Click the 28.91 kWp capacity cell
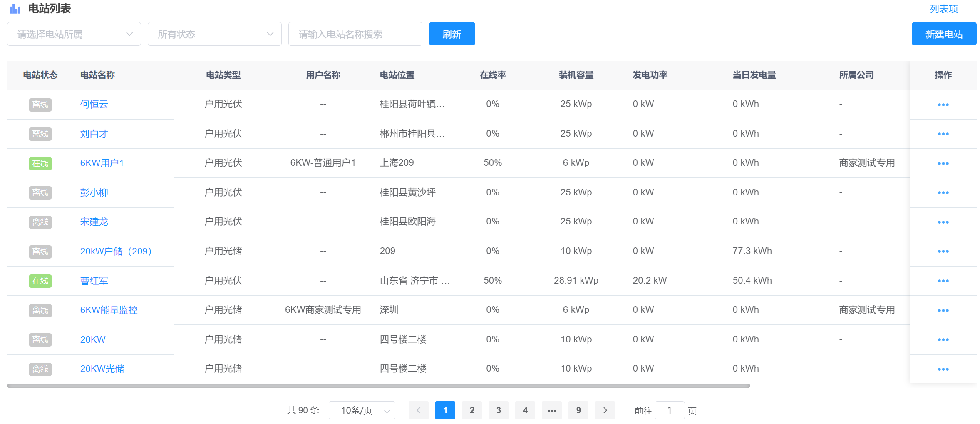Viewport: 980px width, 424px height. (576, 280)
